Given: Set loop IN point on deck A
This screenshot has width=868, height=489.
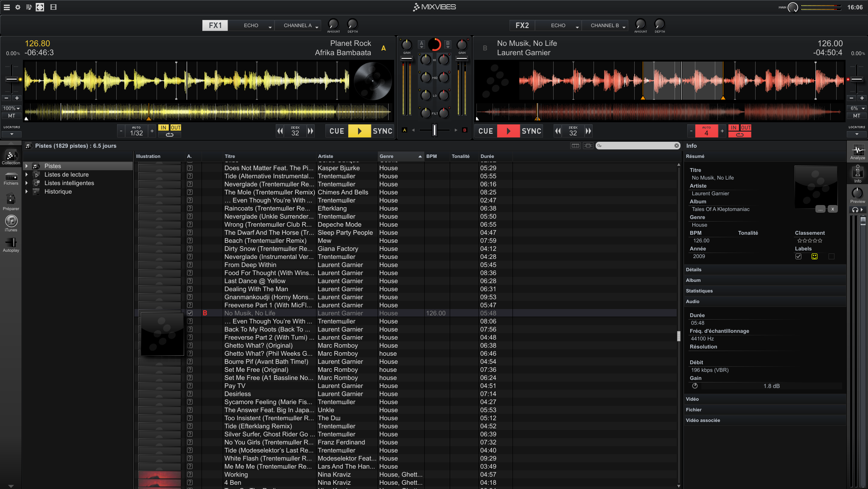Looking at the screenshot, I should 163,128.
